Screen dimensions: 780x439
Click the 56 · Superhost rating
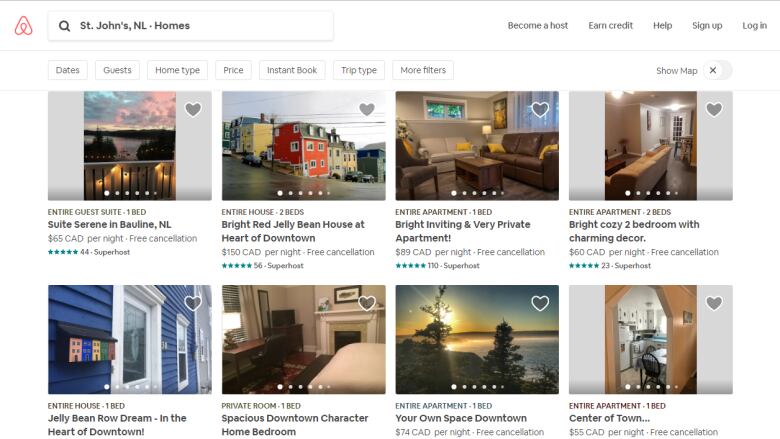click(x=262, y=265)
